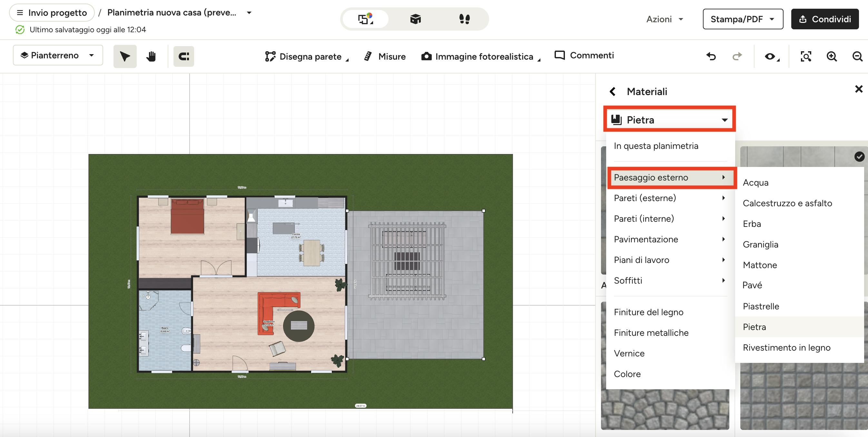Open the Pietra material category dropdown
The width and height of the screenshot is (868, 437).
(x=669, y=120)
